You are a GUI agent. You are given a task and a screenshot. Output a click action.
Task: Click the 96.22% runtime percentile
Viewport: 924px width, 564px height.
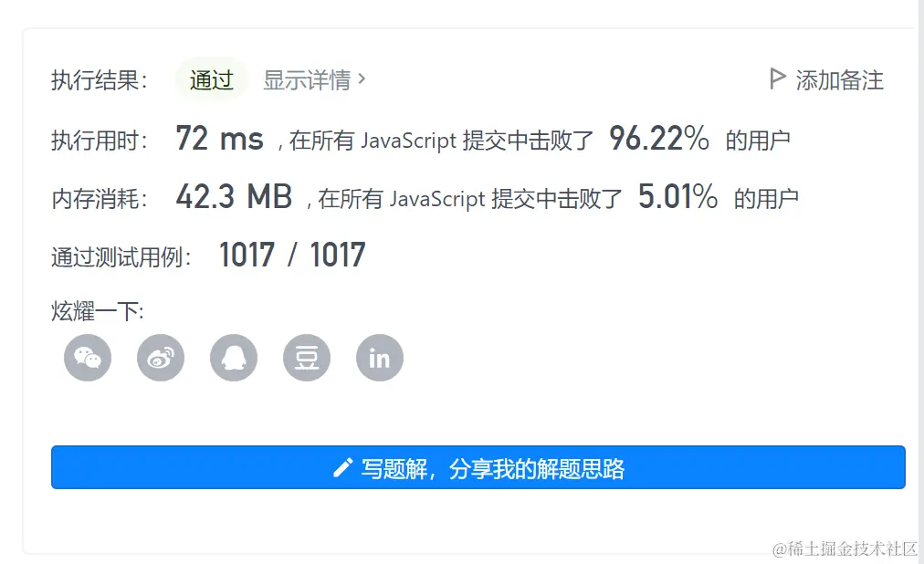point(659,139)
